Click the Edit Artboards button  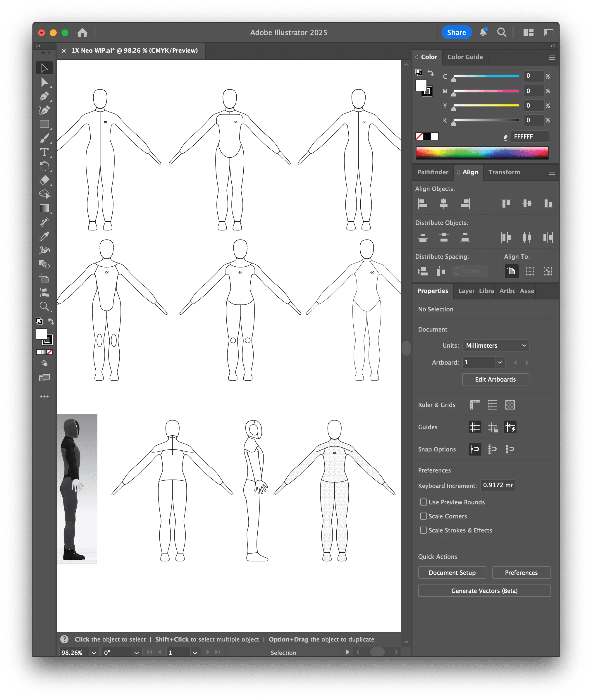point(495,379)
